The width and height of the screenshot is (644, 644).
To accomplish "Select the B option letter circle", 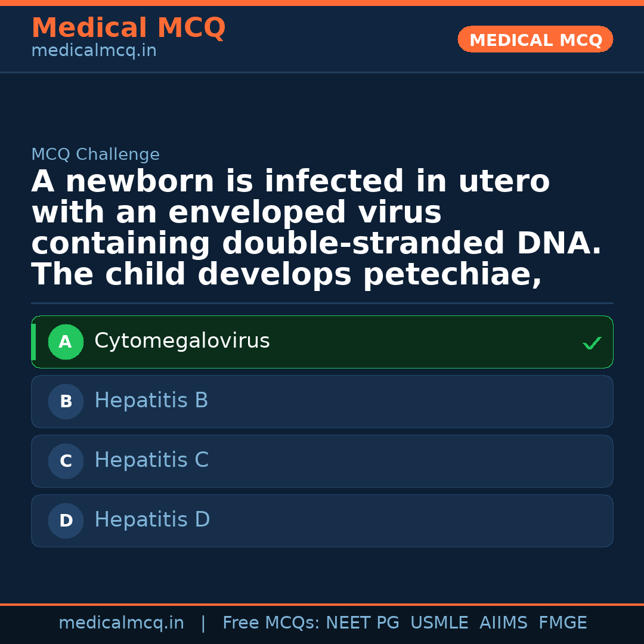I will pos(66,402).
